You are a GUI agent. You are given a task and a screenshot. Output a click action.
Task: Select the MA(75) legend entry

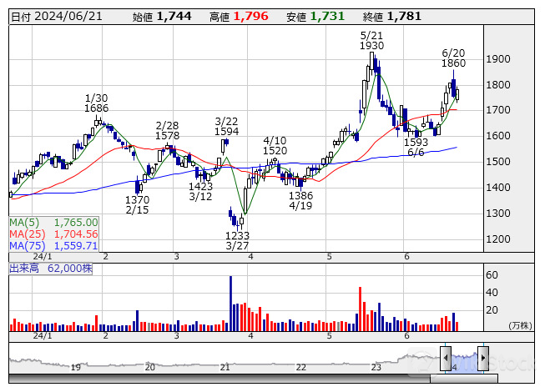tap(53, 246)
